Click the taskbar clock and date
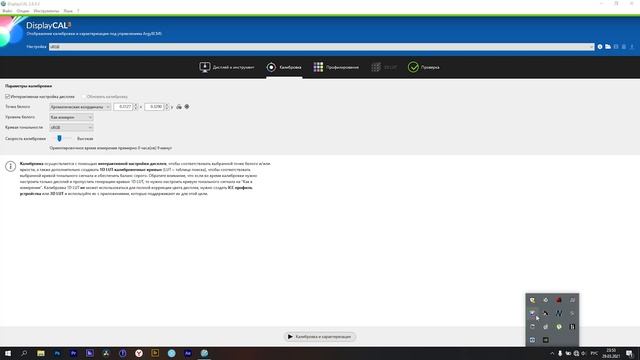The width and height of the screenshot is (640, 360). coord(611,353)
